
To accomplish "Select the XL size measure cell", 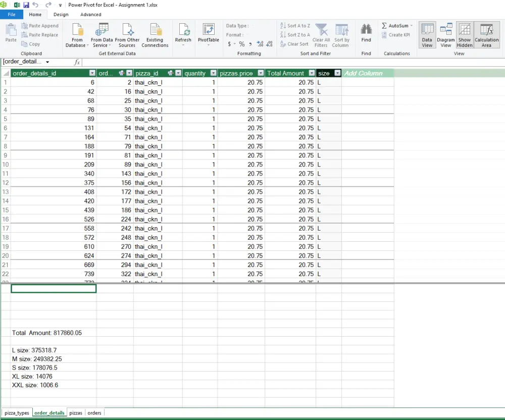I will (54, 376).
